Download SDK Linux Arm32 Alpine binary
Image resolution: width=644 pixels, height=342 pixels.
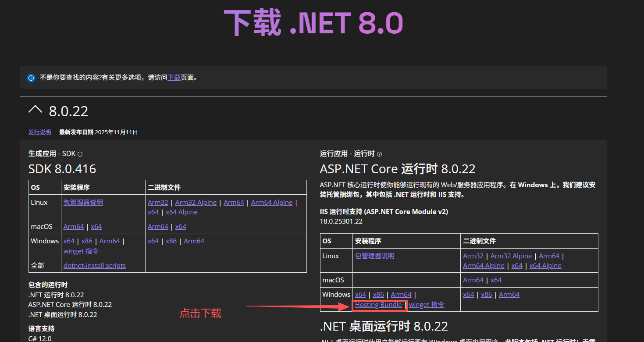click(196, 203)
